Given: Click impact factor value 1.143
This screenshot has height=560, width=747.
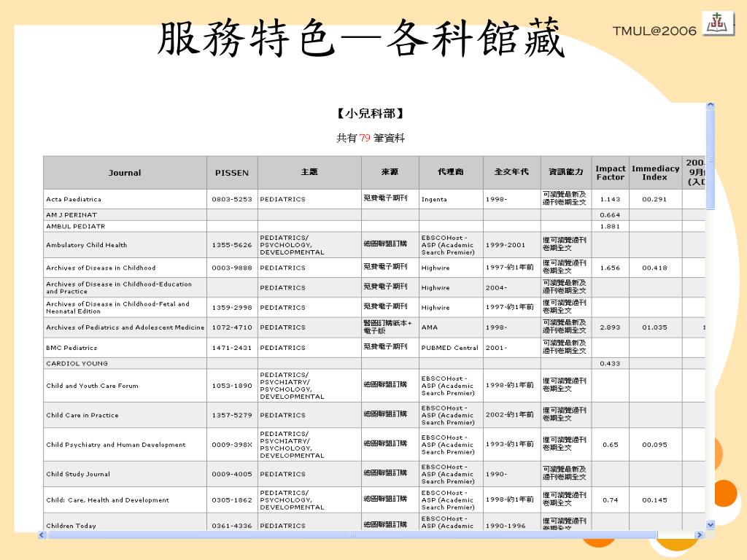Looking at the screenshot, I should coord(611,199).
